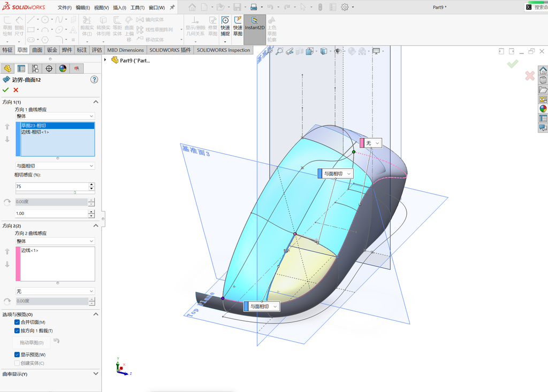Open the 工具(T) menu
The width and height of the screenshot is (548, 392).
tap(138, 7)
